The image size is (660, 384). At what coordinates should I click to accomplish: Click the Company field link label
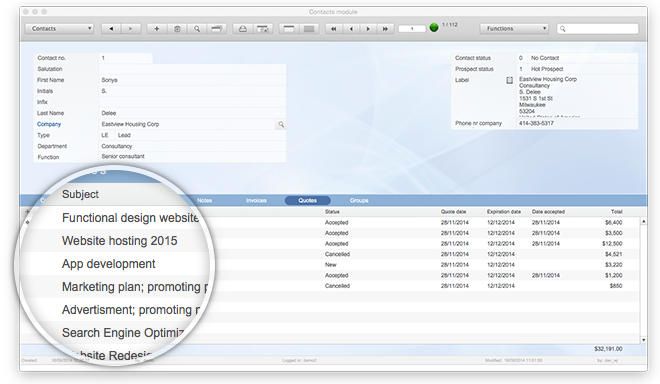point(49,124)
